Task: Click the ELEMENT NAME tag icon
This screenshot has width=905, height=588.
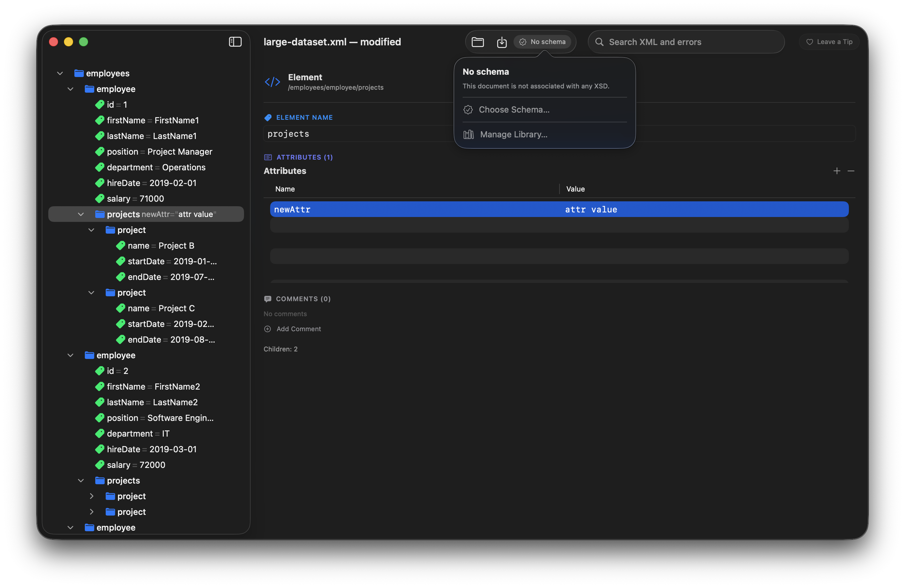Action: coord(268,118)
